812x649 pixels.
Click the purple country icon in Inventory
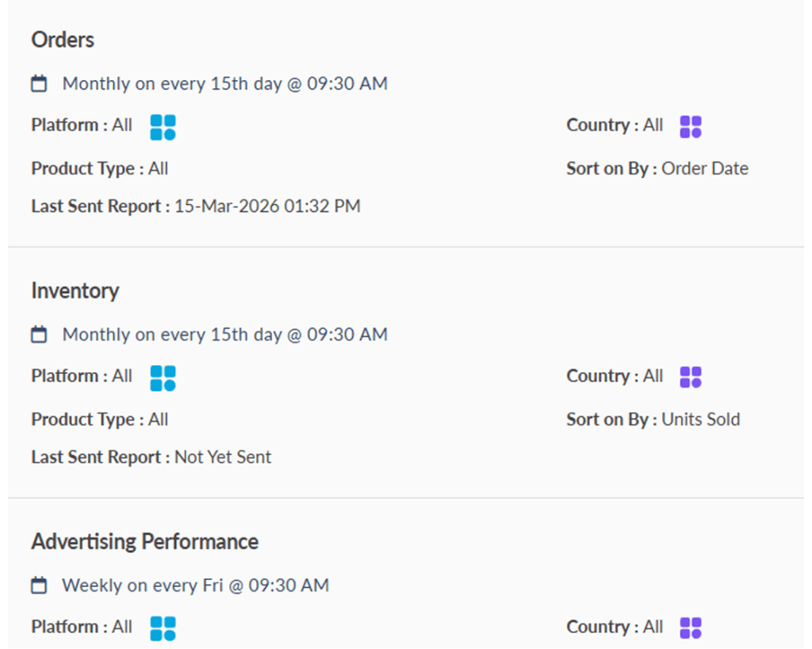[x=691, y=377]
